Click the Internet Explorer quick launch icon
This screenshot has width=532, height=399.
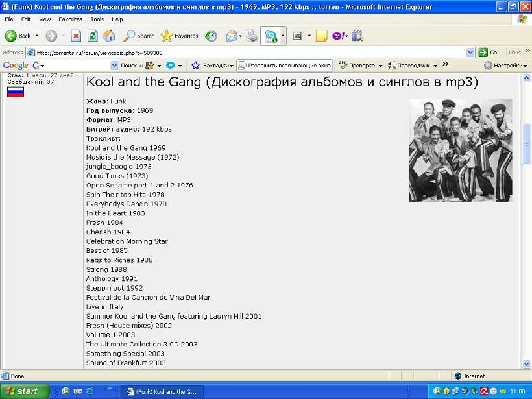point(90,391)
